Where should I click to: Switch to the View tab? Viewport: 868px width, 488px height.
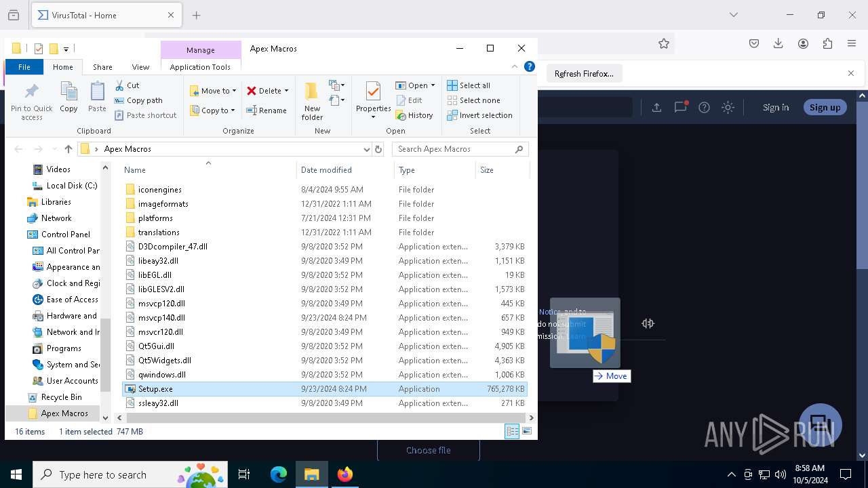140,67
